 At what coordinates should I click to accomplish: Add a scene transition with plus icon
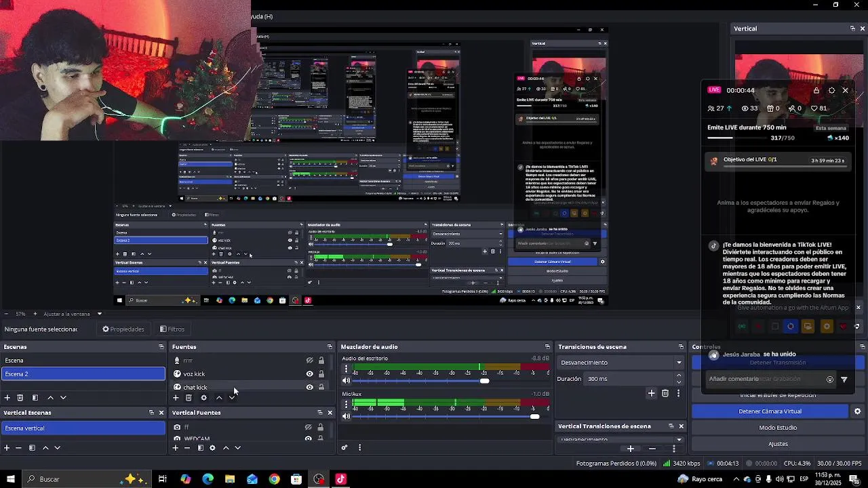(x=651, y=393)
